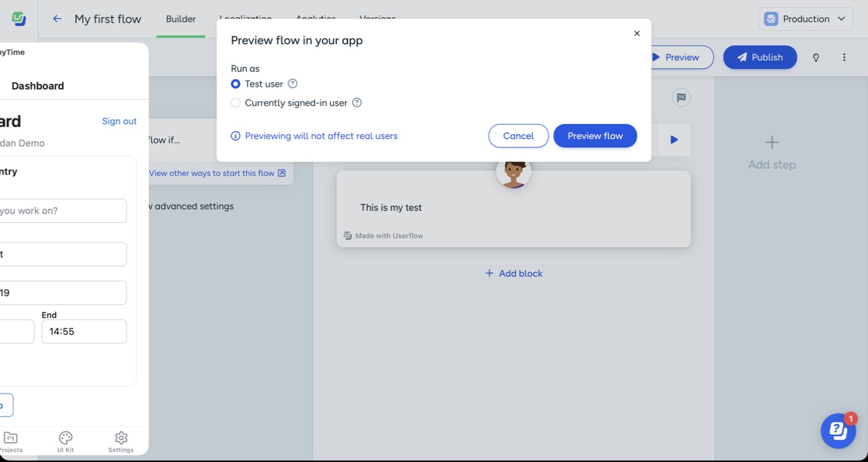Open Currently signed-in user help icon
The height and width of the screenshot is (462, 868).
coord(357,103)
